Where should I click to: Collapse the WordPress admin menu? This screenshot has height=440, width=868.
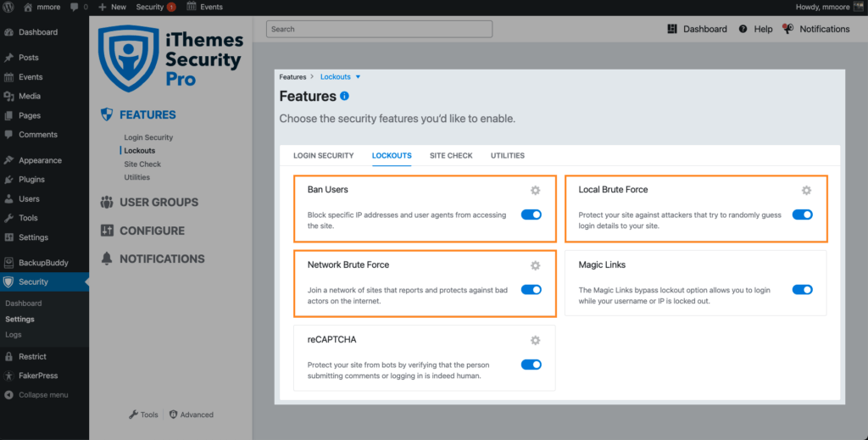point(36,394)
